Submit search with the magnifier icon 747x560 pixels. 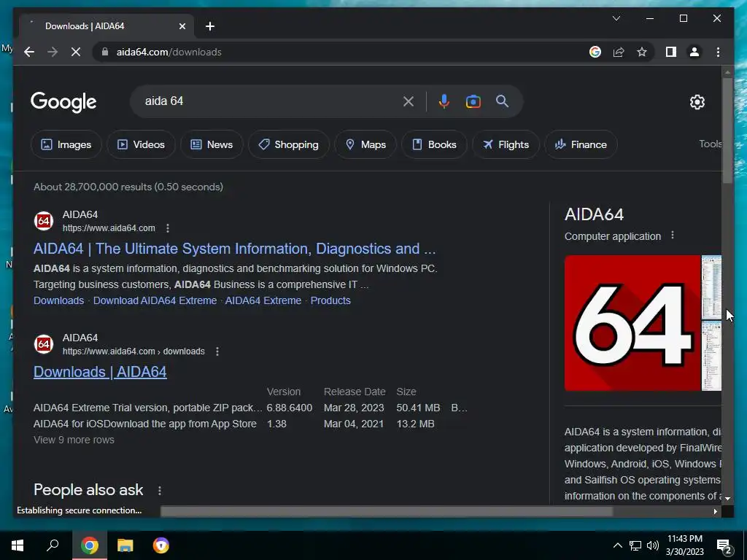click(x=502, y=101)
